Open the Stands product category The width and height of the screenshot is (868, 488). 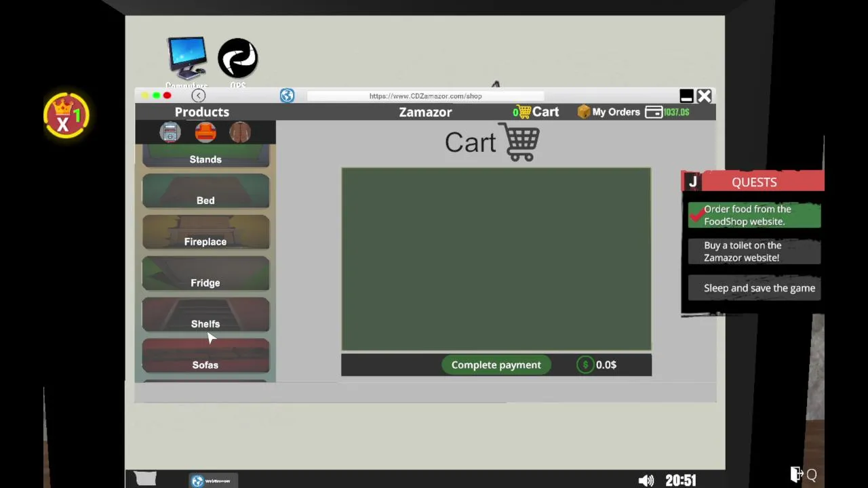(205, 157)
